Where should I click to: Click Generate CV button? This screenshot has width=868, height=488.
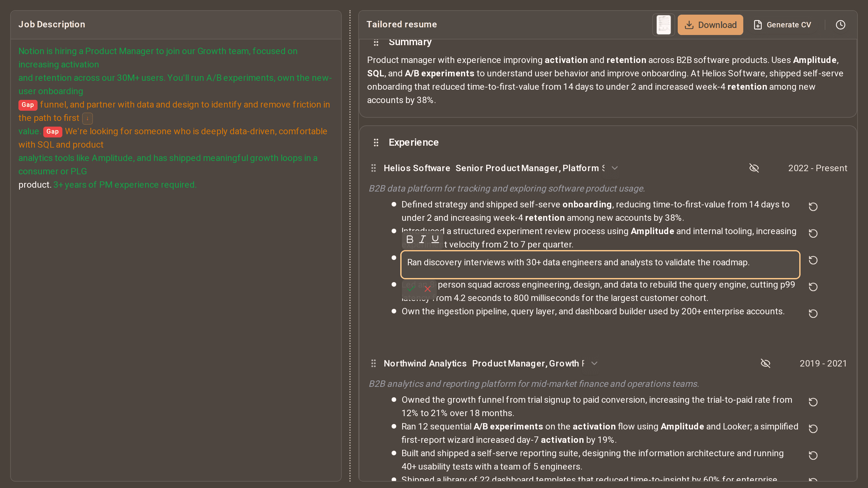pyautogui.click(x=782, y=24)
